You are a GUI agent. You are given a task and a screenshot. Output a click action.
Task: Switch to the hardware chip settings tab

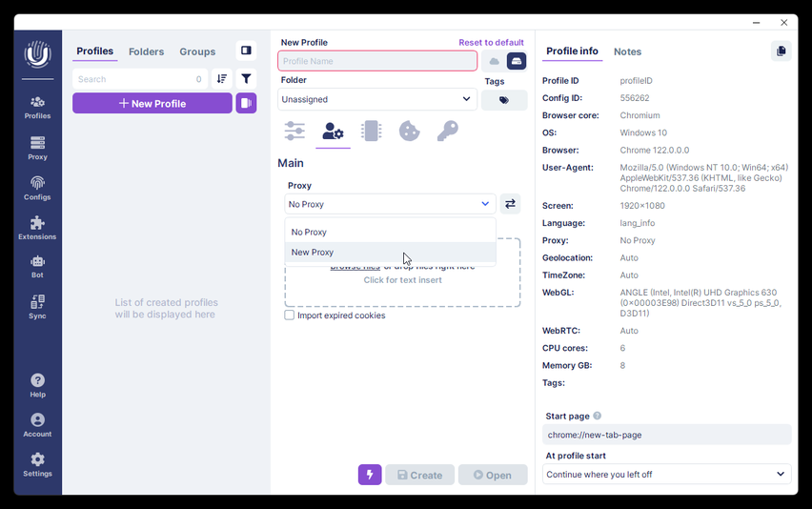click(372, 131)
